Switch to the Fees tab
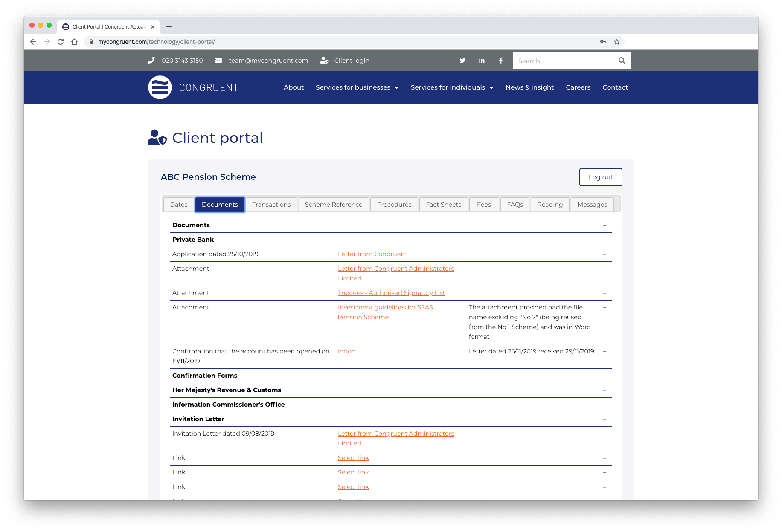Screen dimensions: 782x532 484,205
